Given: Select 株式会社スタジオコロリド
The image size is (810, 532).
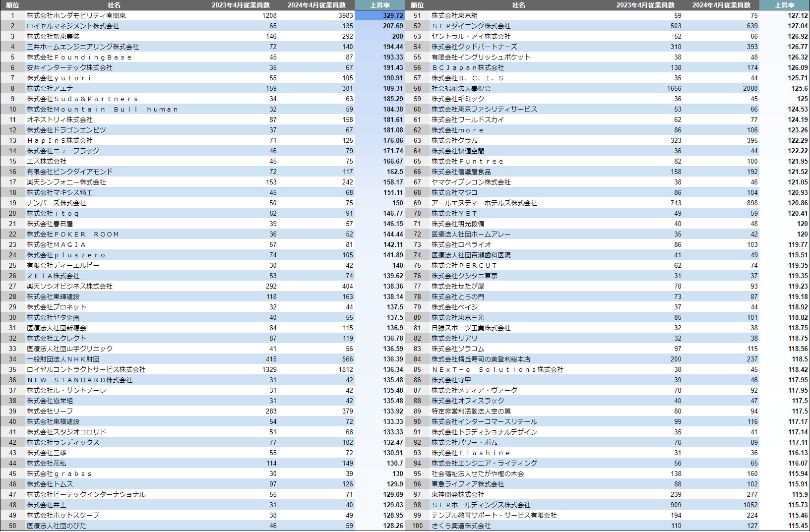Looking at the screenshot, I should pyautogui.click(x=66, y=432).
